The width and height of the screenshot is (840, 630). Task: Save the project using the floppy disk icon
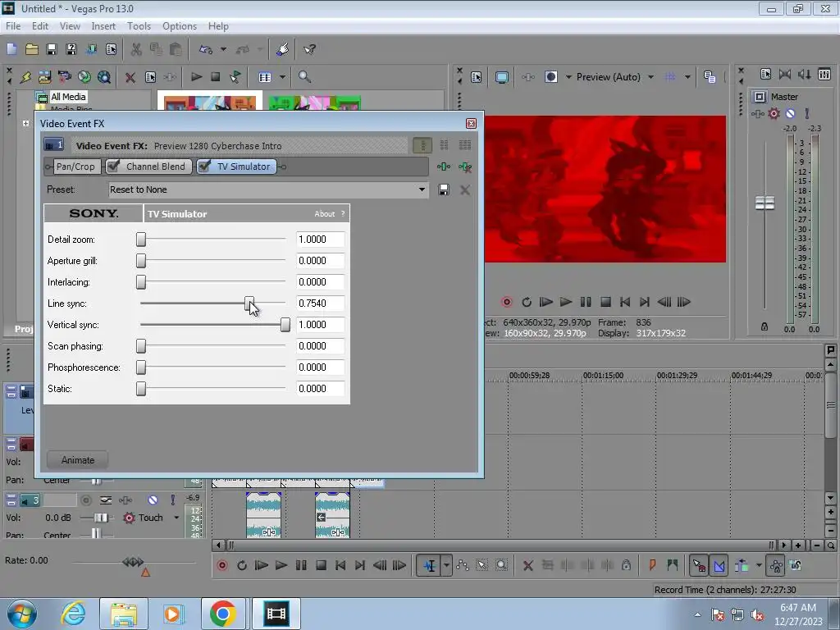click(x=52, y=49)
